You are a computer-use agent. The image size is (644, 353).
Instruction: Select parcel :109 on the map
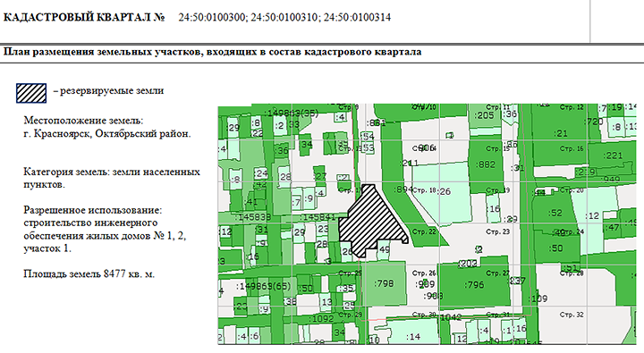[x=538, y=298]
